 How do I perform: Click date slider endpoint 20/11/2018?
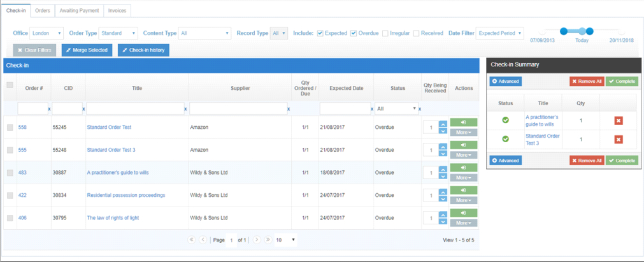(x=622, y=32)
